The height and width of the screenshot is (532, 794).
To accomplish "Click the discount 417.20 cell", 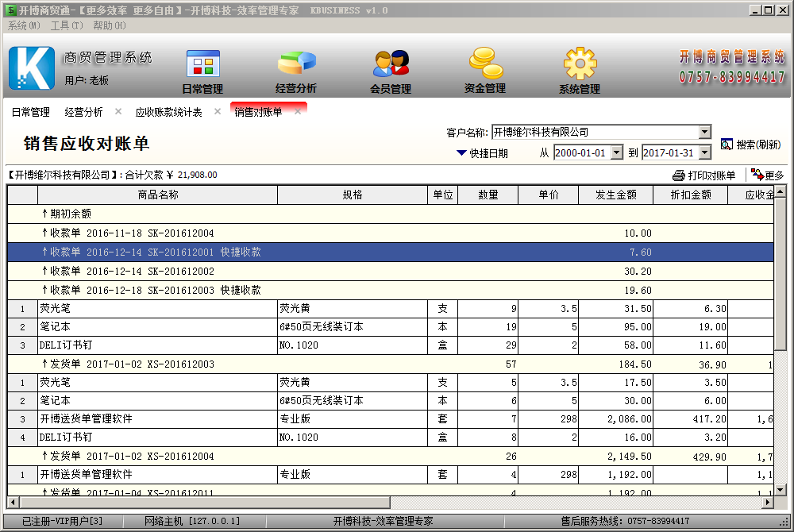I will tap(691, 419).
